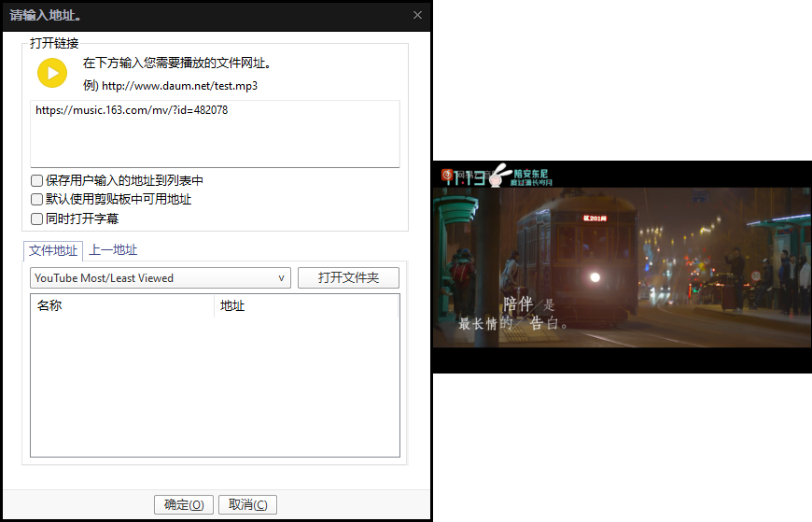Cancel with the 取消(C) button
The image size is (812, 522).
tap(247, 504)
